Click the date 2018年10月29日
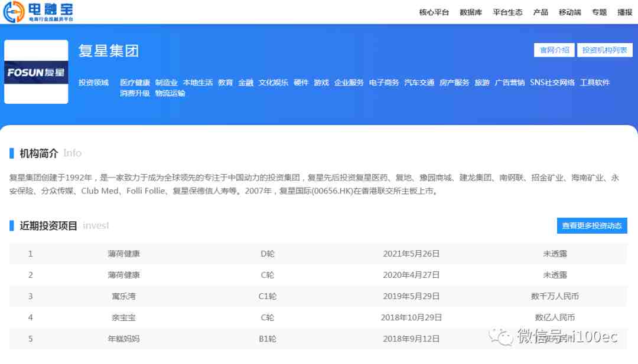Image resolution: width=638 pixels, height=364 pixels. click(x=411, y=317)
